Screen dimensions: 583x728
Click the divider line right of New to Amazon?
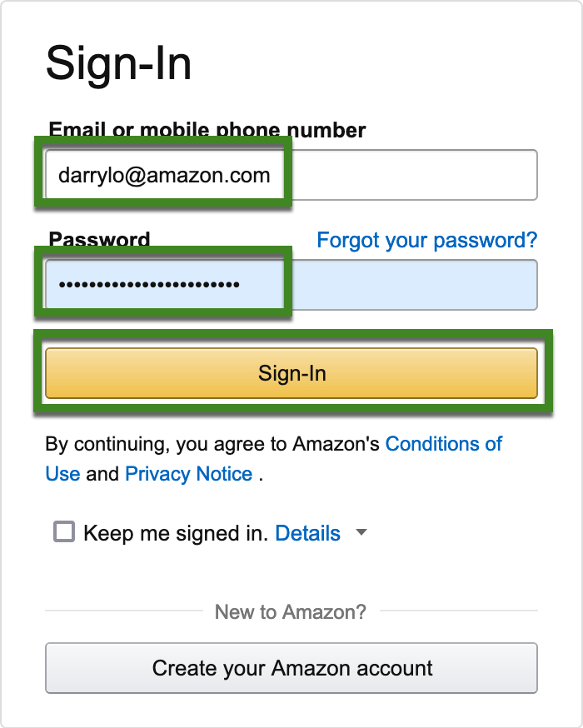[459, 611]
